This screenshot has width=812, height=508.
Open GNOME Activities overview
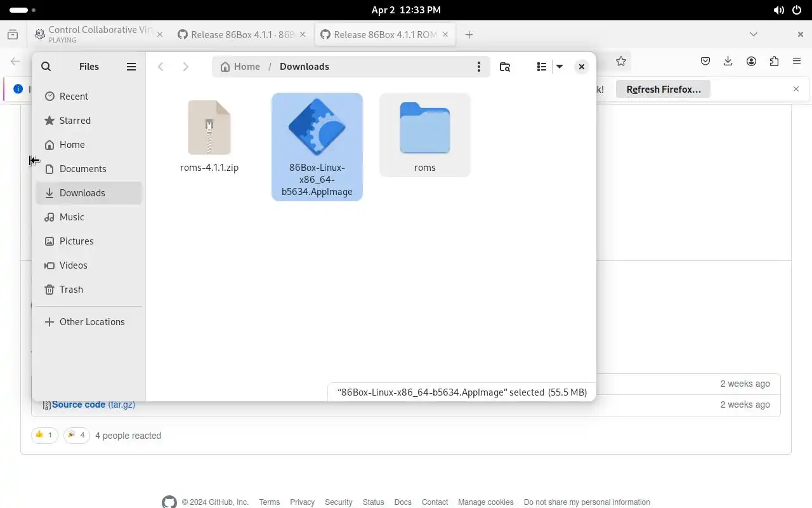tap(22, 10)
